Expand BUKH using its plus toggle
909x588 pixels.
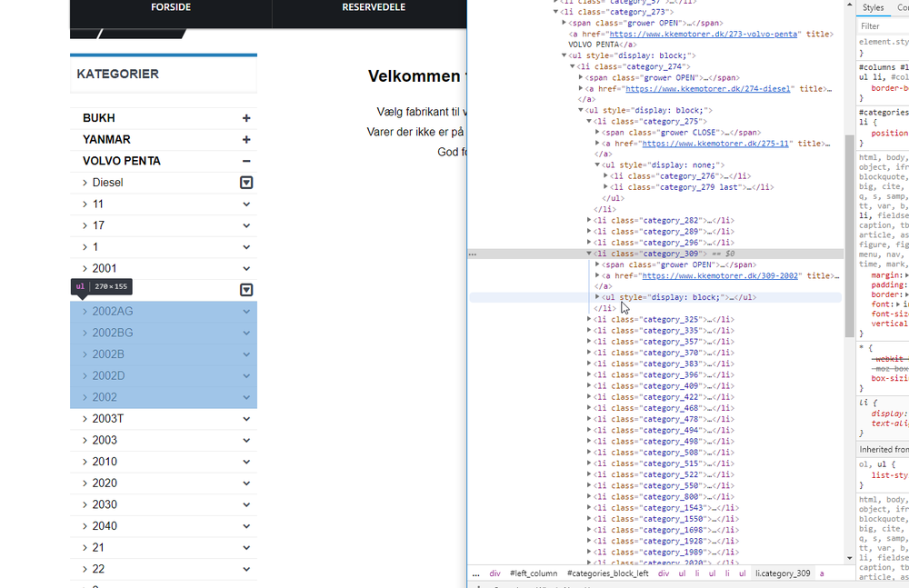pyautogui.click(x=245, y=117)
